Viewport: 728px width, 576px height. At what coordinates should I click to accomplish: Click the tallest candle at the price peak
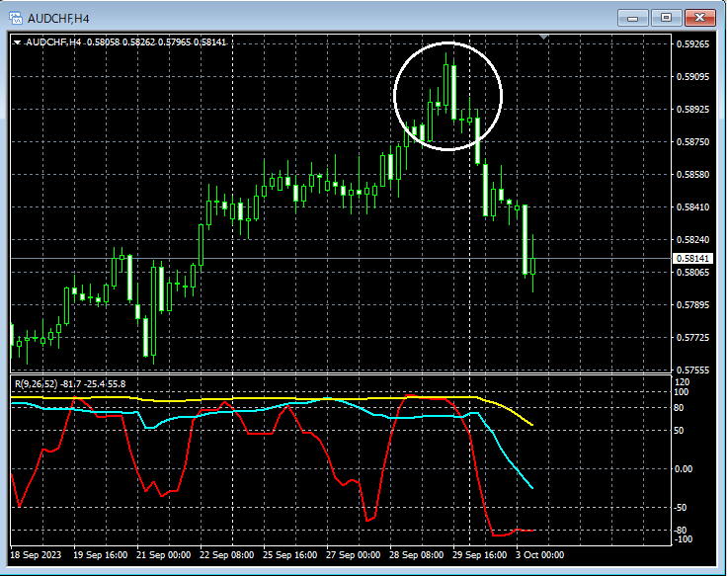click(x=446, y=85)
